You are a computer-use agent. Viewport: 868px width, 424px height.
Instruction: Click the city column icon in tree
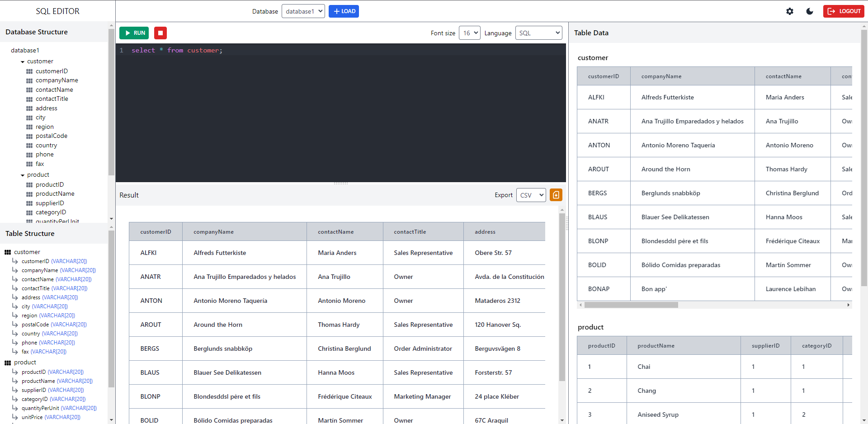[29, 118]
